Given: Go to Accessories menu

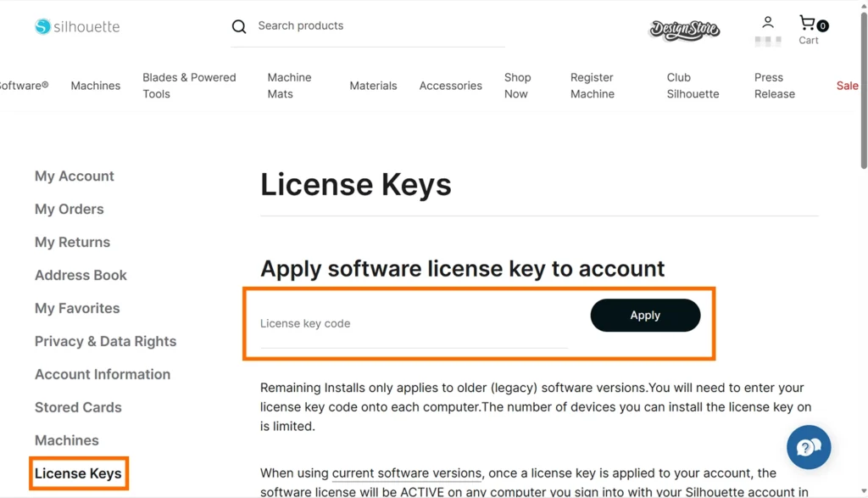Looking at the screenshot, I should pyautogui.click(x=450, y=86).
